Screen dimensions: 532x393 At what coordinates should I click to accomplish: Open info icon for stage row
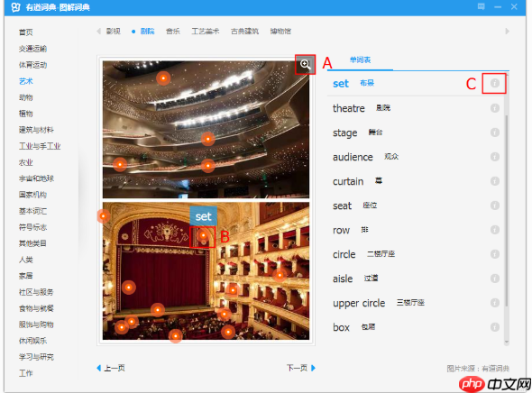click(495, 133)
